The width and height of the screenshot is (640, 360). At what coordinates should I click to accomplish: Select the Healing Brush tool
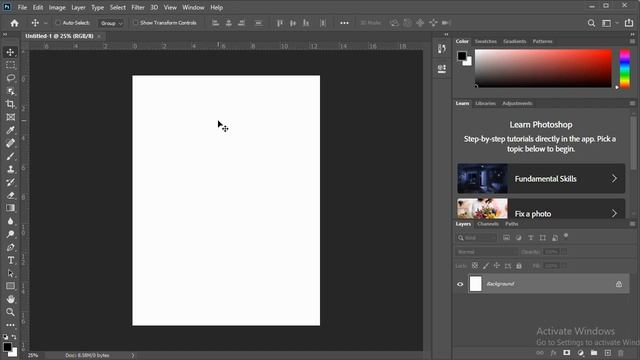tap(11, 143)
